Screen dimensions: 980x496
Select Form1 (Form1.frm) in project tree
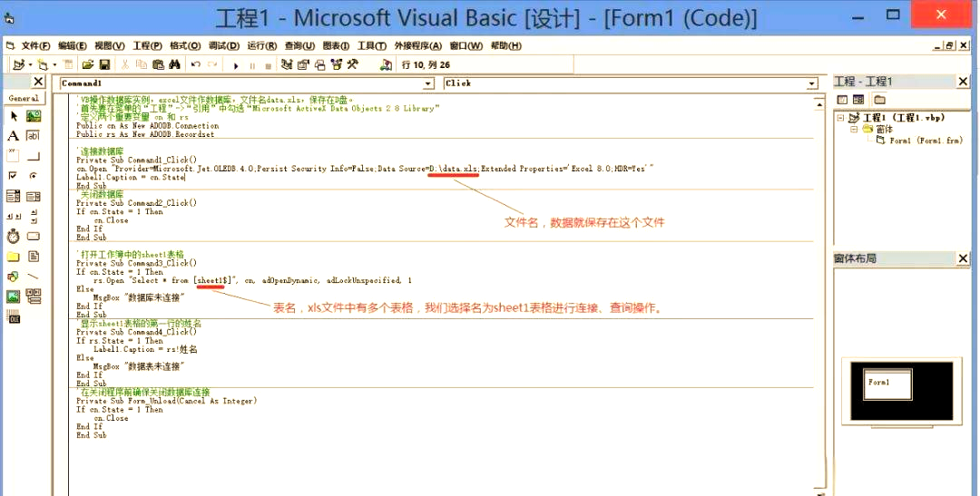click(926, 141)
